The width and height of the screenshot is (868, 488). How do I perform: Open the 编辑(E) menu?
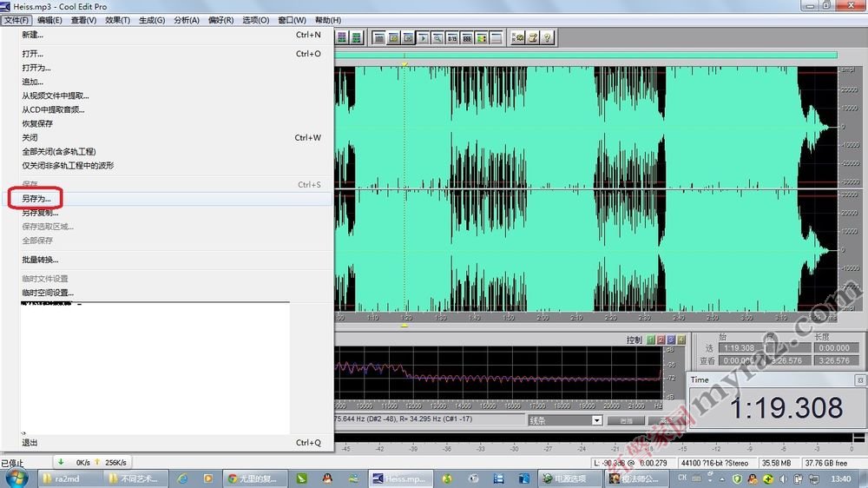click(x=49, y=20)
